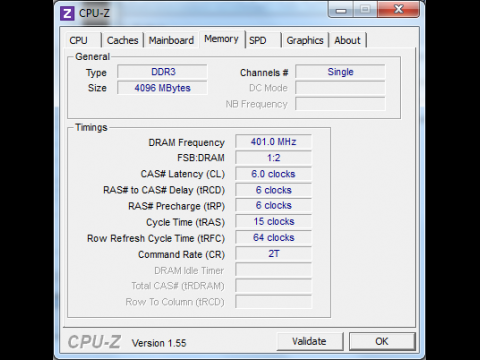Click the empty Total CAS# (tRDRAM) field
The image size is (480, 360).
click(273, 286)
